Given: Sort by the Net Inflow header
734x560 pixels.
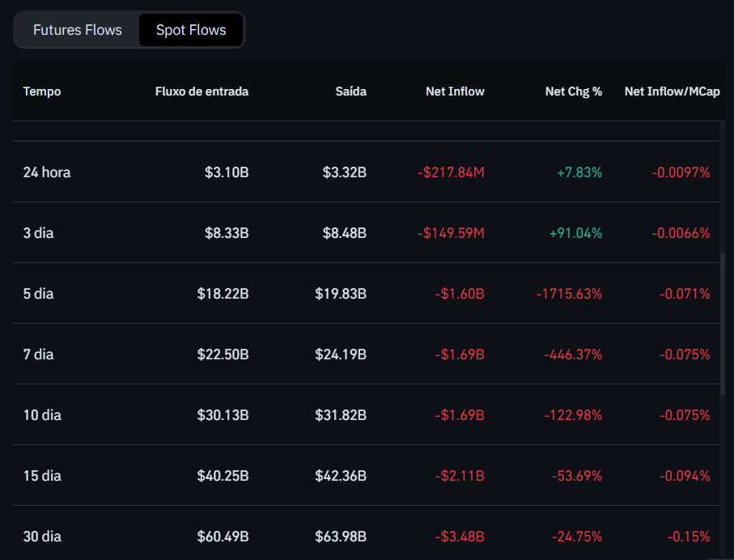Looking at the screenshot, I should tap(455, 91).
